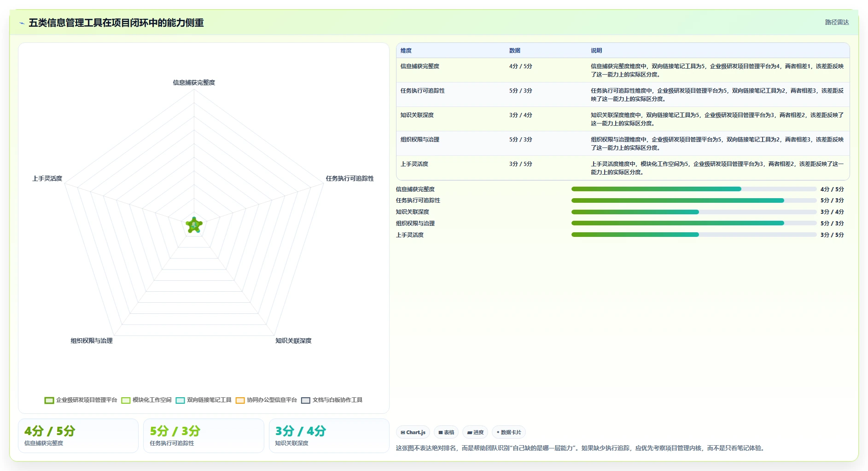Image resolution: width=868 pixels, height=471 pixels.
Task: Toggle 企业级研发项目管理平台 legend series
Action: coord(81,400)
